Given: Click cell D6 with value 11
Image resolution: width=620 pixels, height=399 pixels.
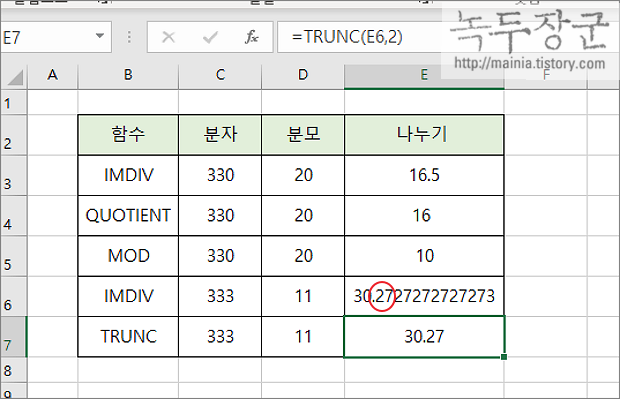Looking at the screenshot, I should 303,296.
